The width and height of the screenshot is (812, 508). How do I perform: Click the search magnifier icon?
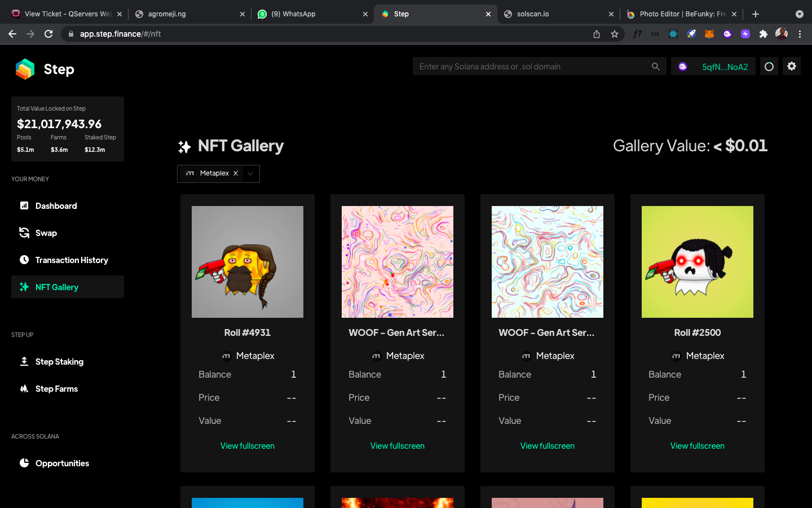point(655,67)
